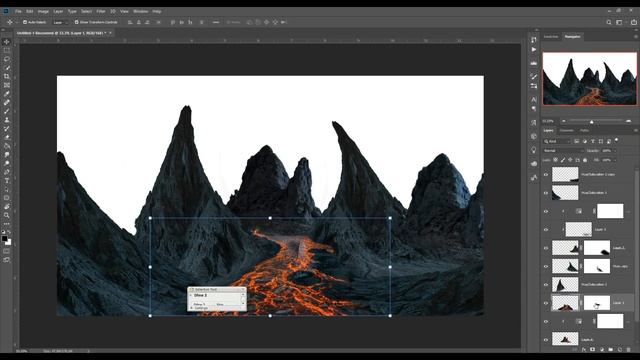Viewport: 640px width, 360px height.
Task: Click the foreground color swatch
Action: [x=4, y=238]
